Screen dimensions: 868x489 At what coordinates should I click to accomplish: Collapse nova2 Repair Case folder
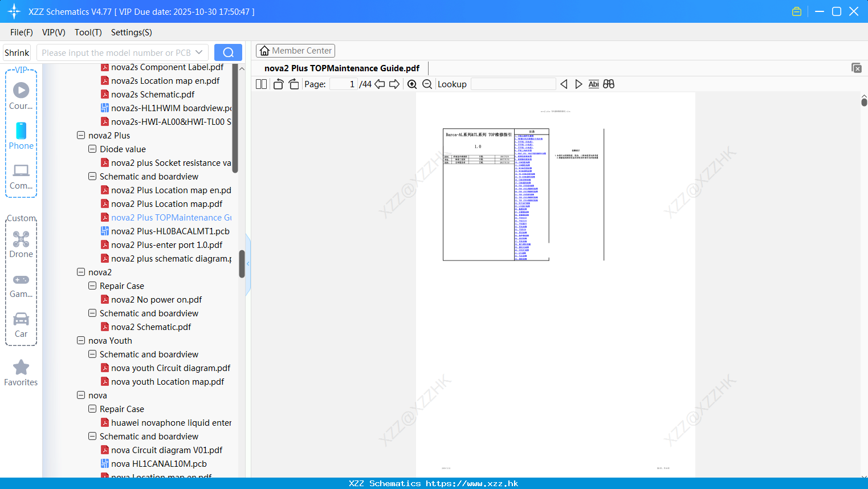pos(92,286)
